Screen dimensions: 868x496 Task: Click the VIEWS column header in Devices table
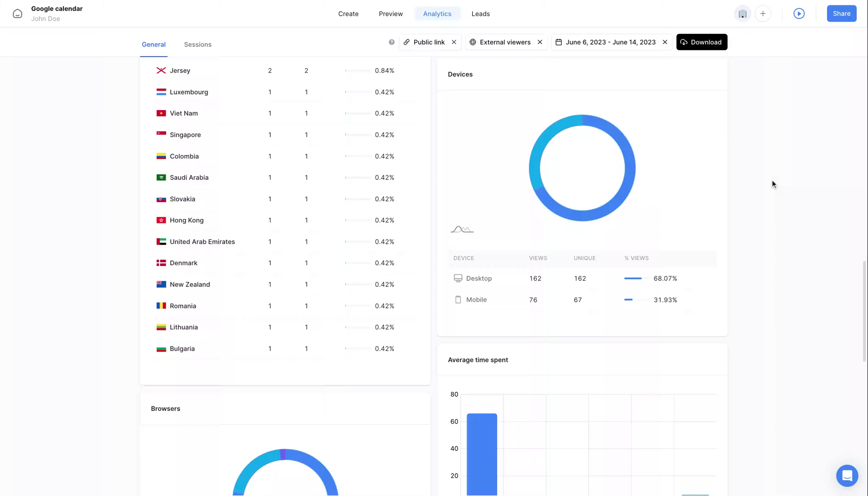(538, 258)
